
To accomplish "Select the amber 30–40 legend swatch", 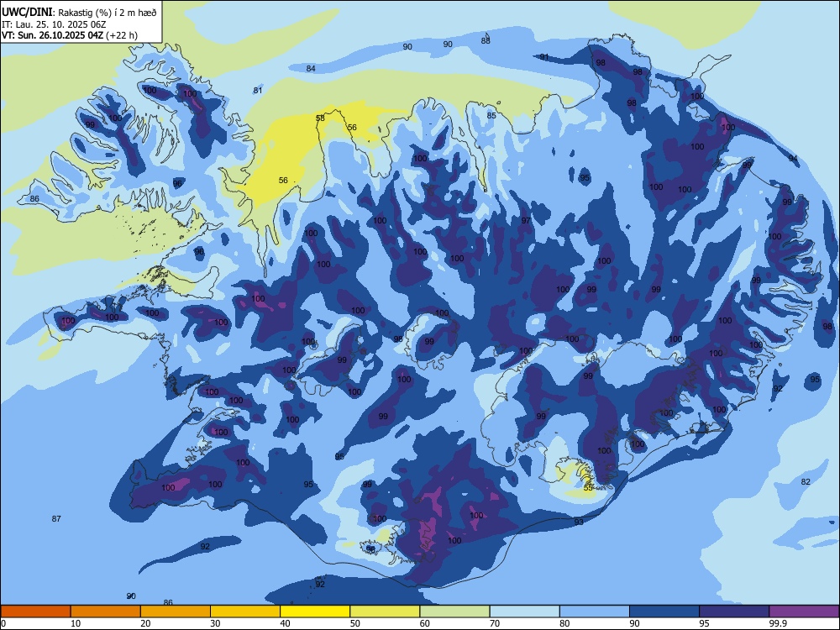I will (x=245, y=612).
